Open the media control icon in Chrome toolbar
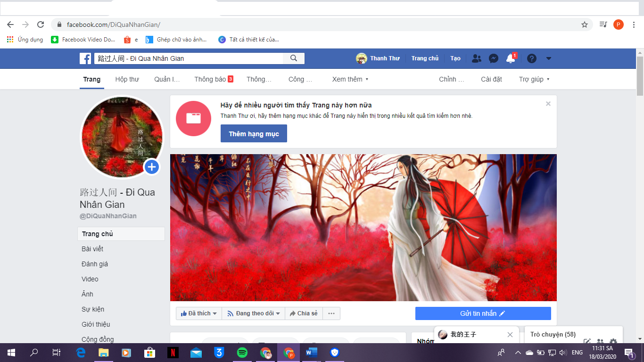This screenshot has width=644, height=362. click(x=603, y=25)
